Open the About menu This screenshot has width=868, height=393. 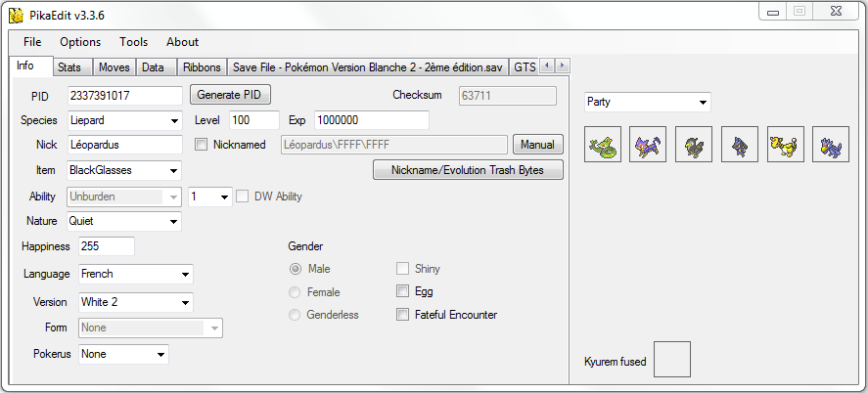coord(183,42)
